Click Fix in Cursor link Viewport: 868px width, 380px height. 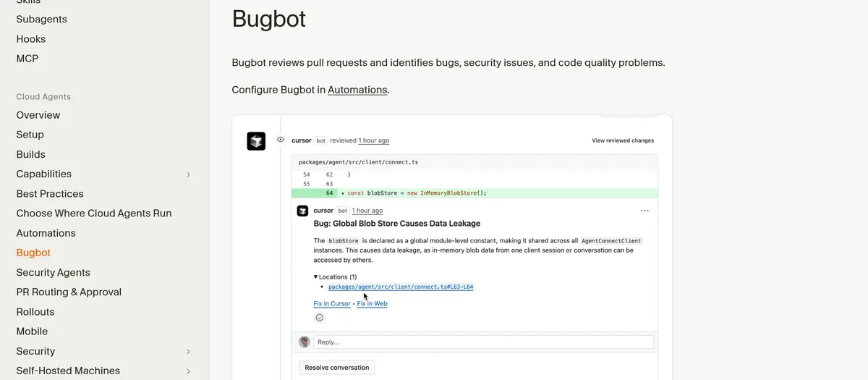pyautogui.click(x=332, y=304)
